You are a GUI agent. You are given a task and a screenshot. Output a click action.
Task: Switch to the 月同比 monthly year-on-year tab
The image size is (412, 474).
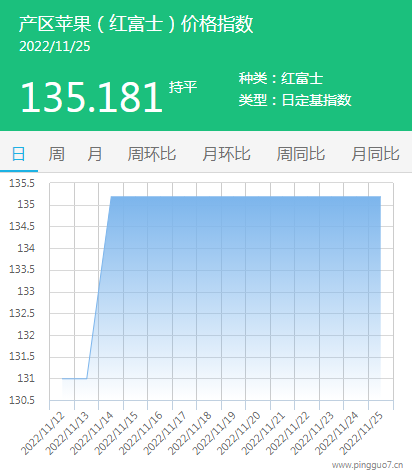click(375, 154)
